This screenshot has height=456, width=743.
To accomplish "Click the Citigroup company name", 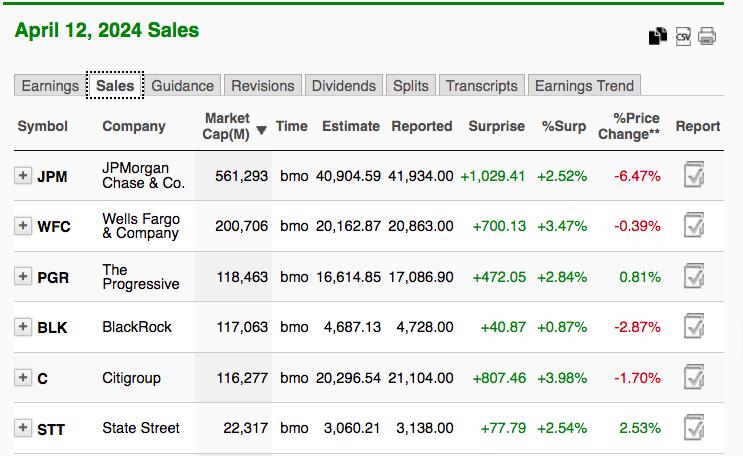I will tap(131, 378).
